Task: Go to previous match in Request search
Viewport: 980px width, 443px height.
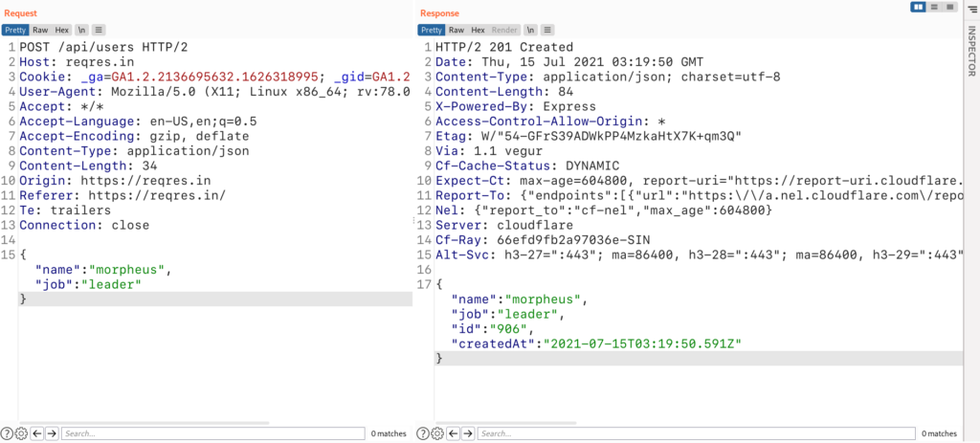Action: (37, 433)
